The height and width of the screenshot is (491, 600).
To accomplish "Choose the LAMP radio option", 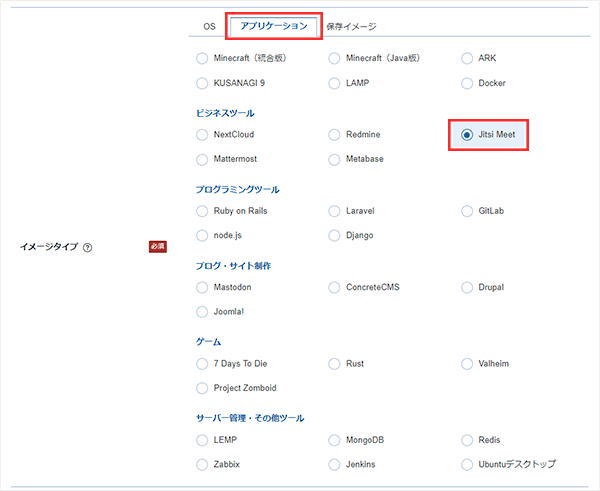I will tap(334, 83).
